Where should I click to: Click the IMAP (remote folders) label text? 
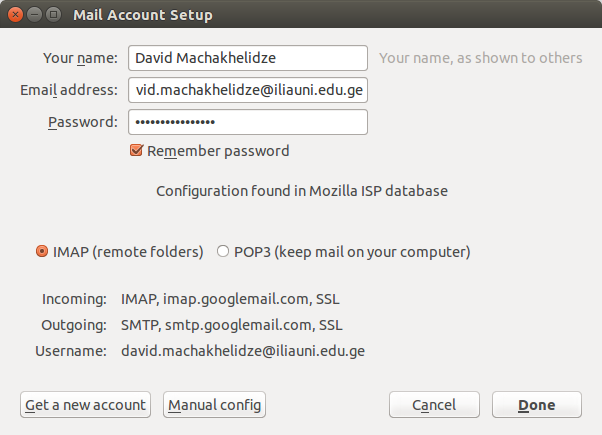click(x=128, y=252)
